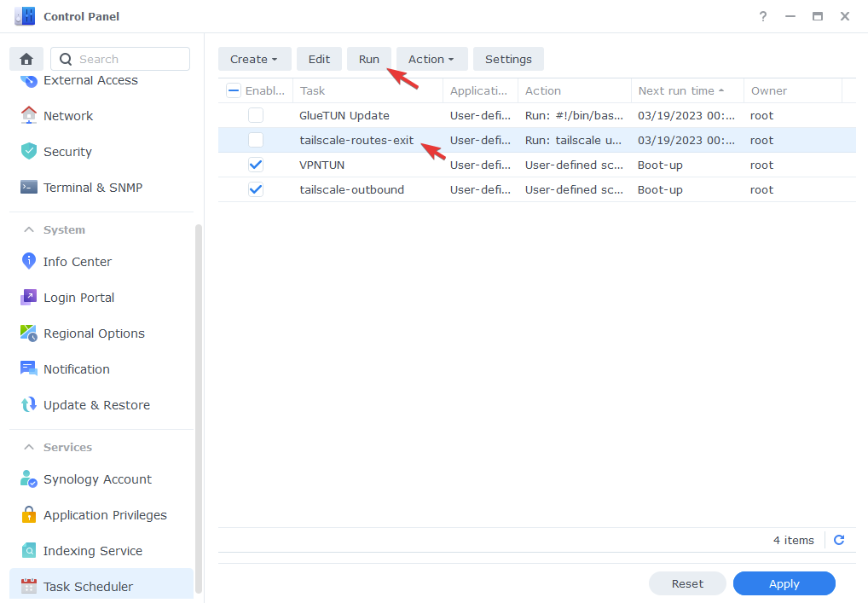Open Regional Options page
This screenshot has width=868, height=603.
click(94, 333)
